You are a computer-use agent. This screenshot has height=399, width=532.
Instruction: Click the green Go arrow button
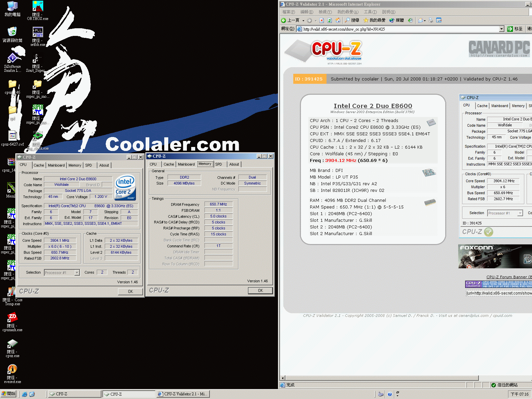[510, 29]
